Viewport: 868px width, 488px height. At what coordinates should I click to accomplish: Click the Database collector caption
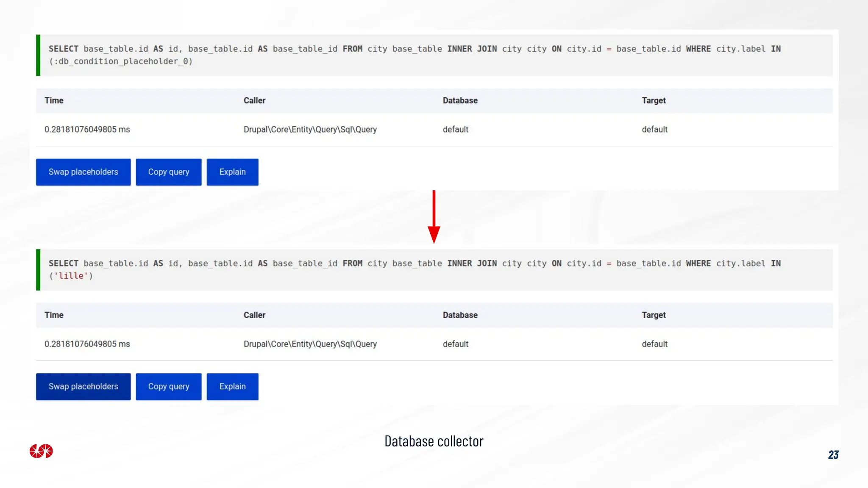[x=434, y=441]
